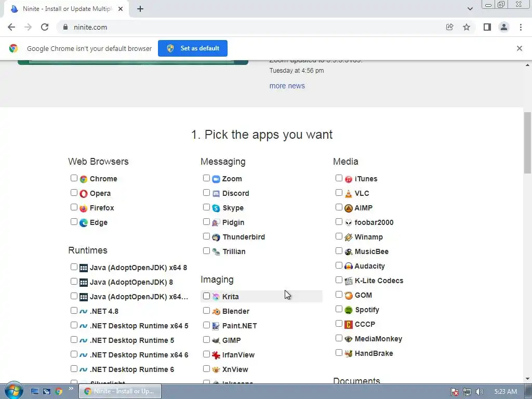Image resolution: width=532 pixels, height=399 pixels.
Task: Click the scrollbar down arrow
Action: pyautogui.click(x=527, y=379)
